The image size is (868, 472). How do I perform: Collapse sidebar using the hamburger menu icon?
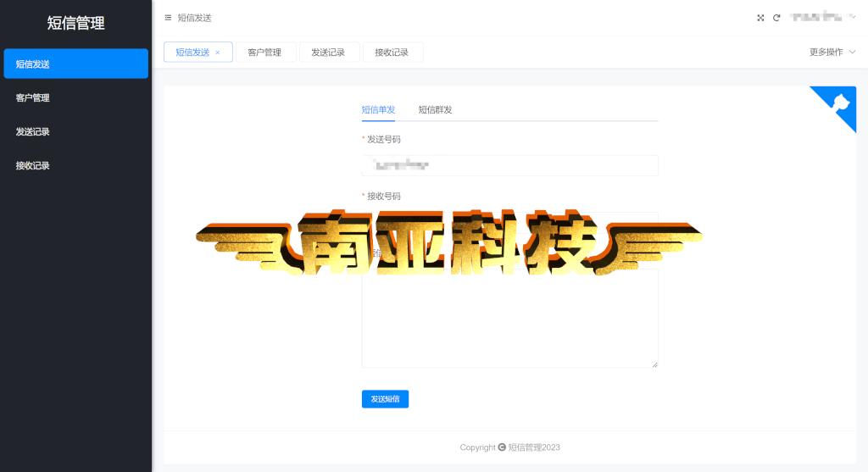coord(168,18)
